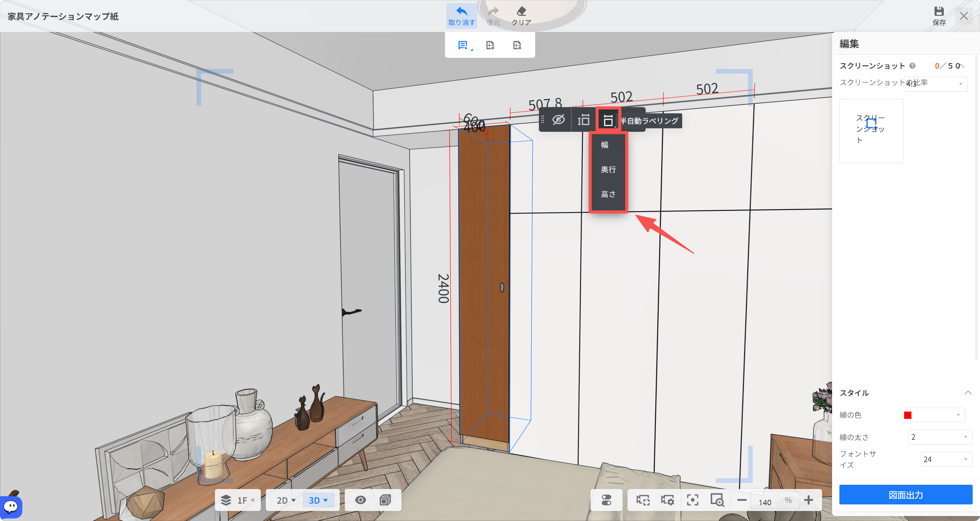Collapse the スクリーンショット section
Image resolution: width=980 pixels, height=521 pixels.
tap(962, 66)
